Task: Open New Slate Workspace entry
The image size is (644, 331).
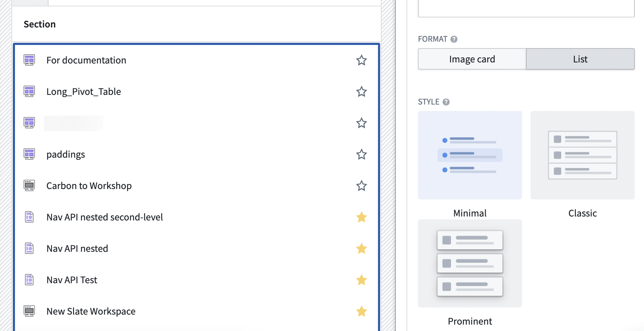Action: tap(91, 311)
